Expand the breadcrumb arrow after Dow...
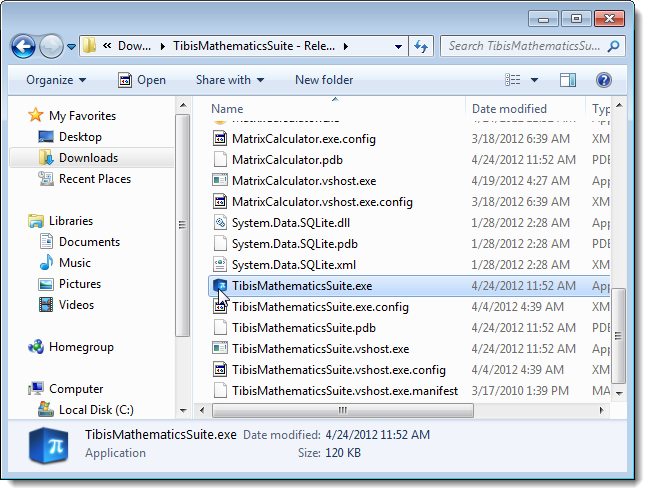The width and height of the screenshot is (650, 495). click(162, 46)
